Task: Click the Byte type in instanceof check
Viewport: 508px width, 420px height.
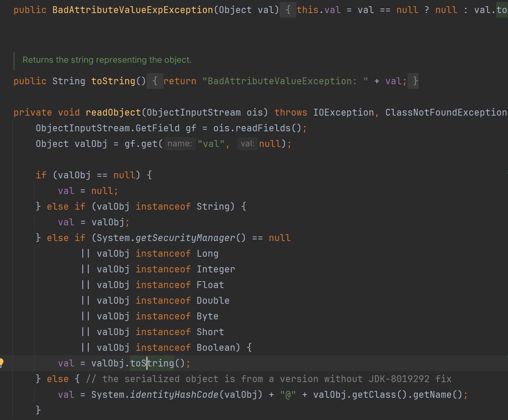Action: [x=207, y=316]
